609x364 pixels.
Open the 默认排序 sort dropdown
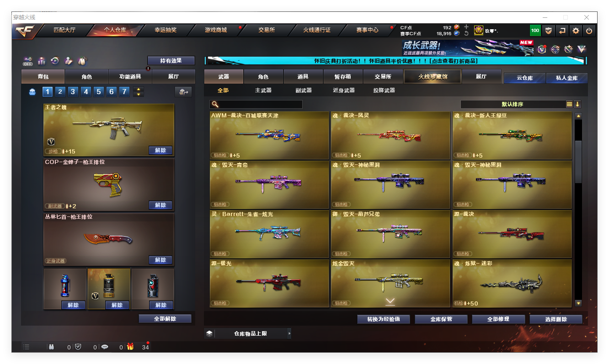(x=513, y=104)
